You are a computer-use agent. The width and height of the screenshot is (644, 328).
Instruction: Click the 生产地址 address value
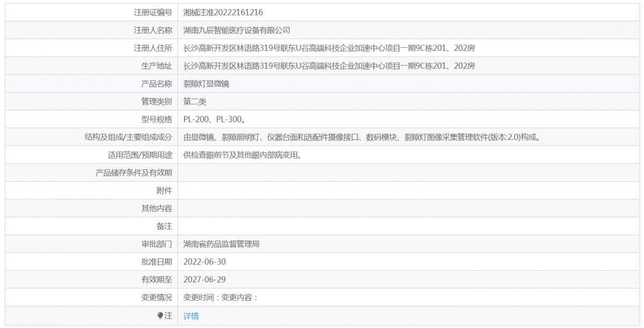(x=329, y=66)
